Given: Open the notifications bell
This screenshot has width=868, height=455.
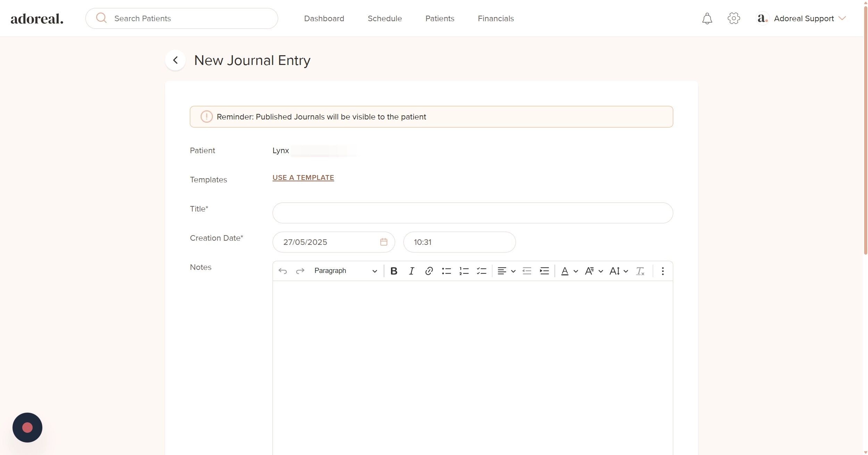Looking at the screenshot, I should tap(707, 18).
